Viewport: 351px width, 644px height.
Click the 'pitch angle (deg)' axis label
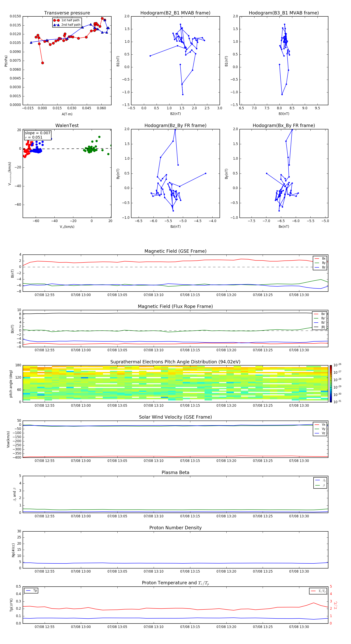point(11,384)
